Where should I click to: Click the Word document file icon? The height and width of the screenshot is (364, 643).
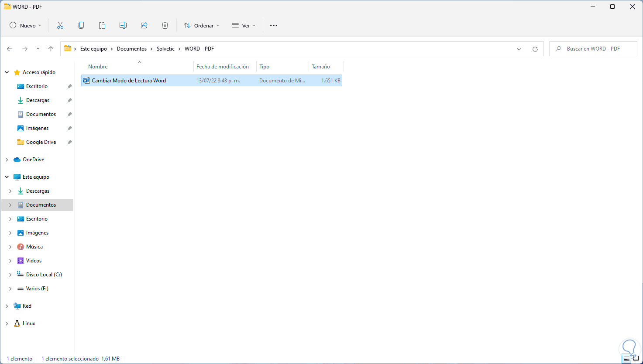coord(86,81)
